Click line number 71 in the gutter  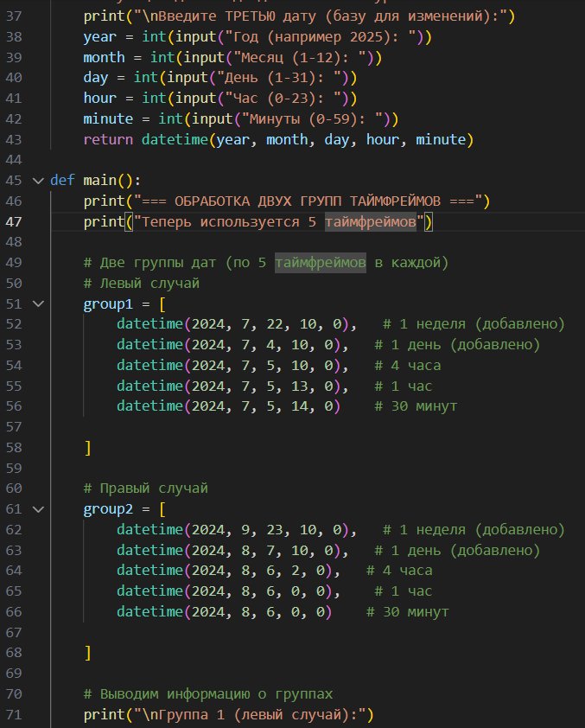point(16,714)
